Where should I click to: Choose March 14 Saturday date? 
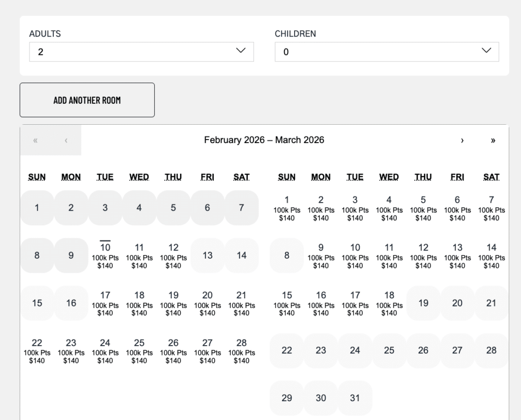[491, 256]
